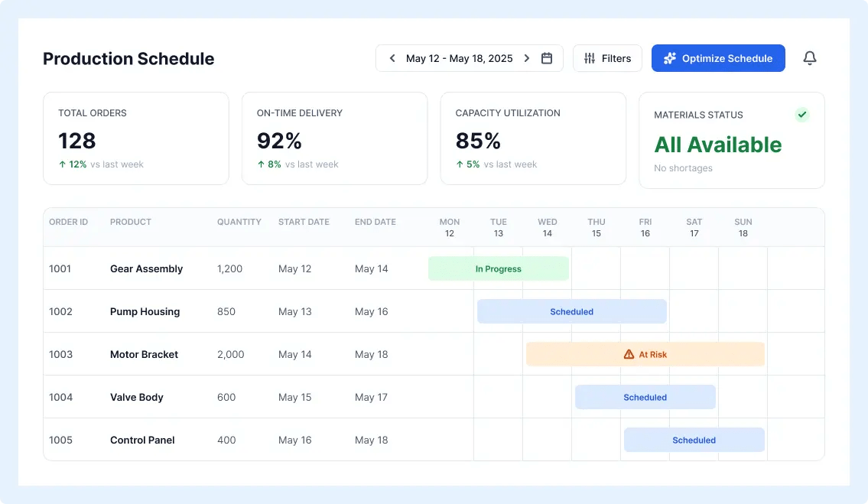This screenshot has height=504, width=868.
Task: Open the notifications bell
Action: click(x=809, y=58)
